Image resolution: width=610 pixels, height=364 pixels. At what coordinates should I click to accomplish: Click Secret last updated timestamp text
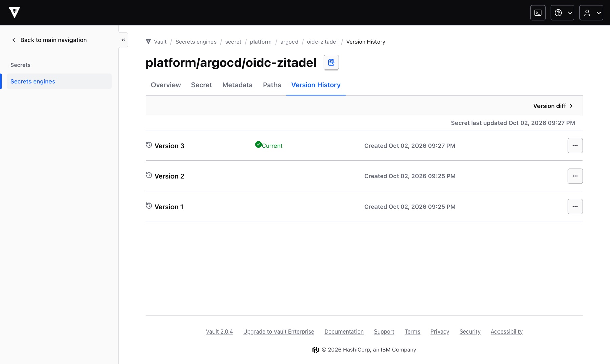click(x=513, y=123)
